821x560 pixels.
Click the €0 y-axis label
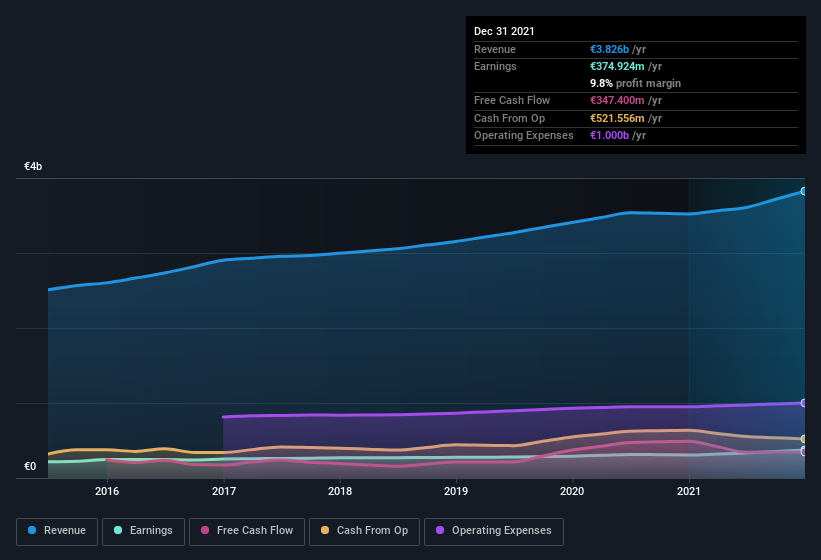click(30, 466)
